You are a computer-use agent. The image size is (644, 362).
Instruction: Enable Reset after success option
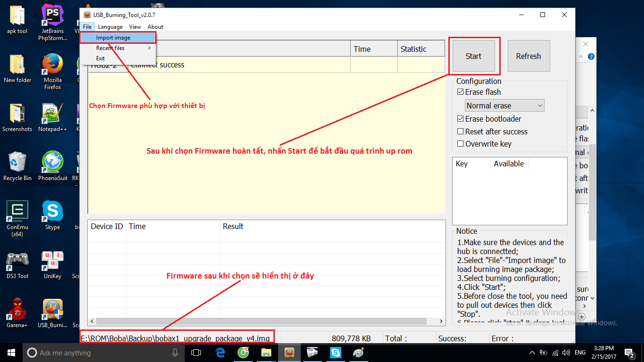click(461, 132)
